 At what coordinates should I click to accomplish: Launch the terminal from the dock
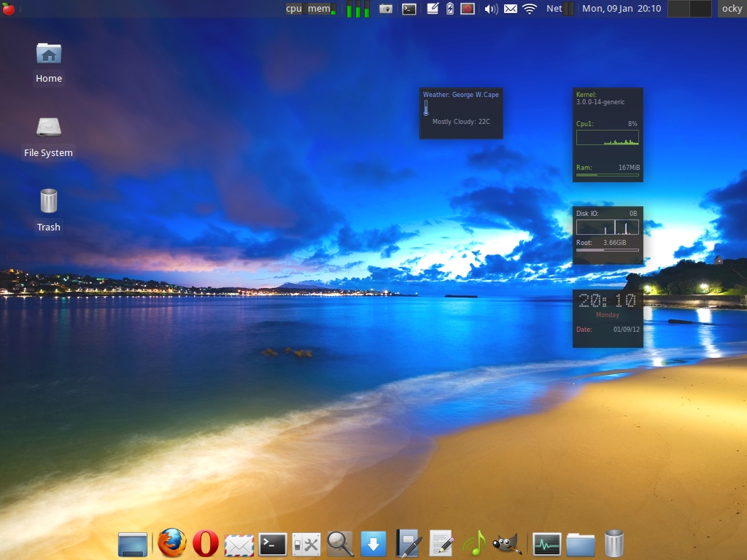[x=273, y=544]
